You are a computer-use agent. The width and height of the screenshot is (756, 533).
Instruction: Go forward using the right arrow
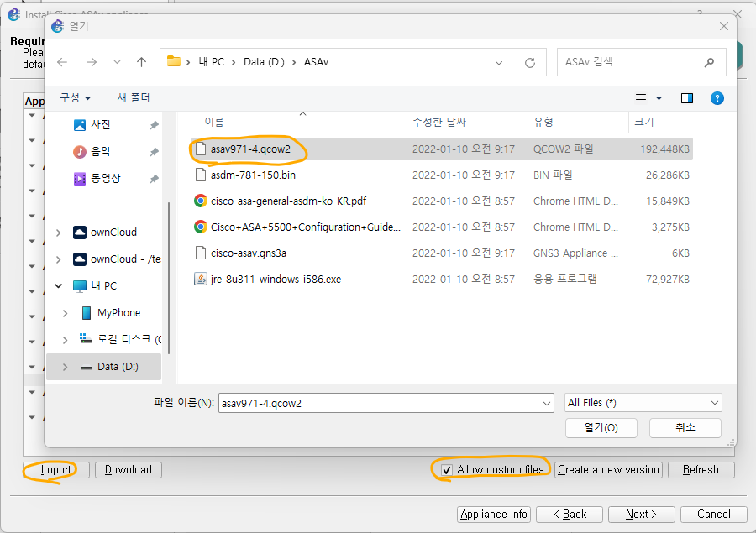tap(91, 62)
